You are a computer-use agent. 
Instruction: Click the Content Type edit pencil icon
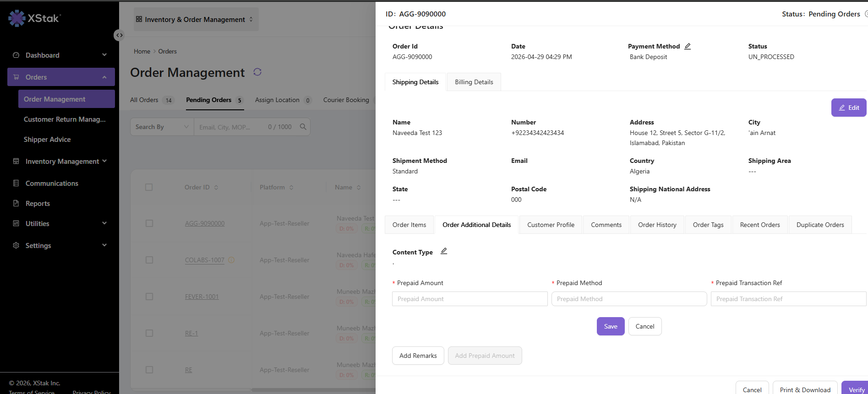pyautogui.click(x=444, y=251)
